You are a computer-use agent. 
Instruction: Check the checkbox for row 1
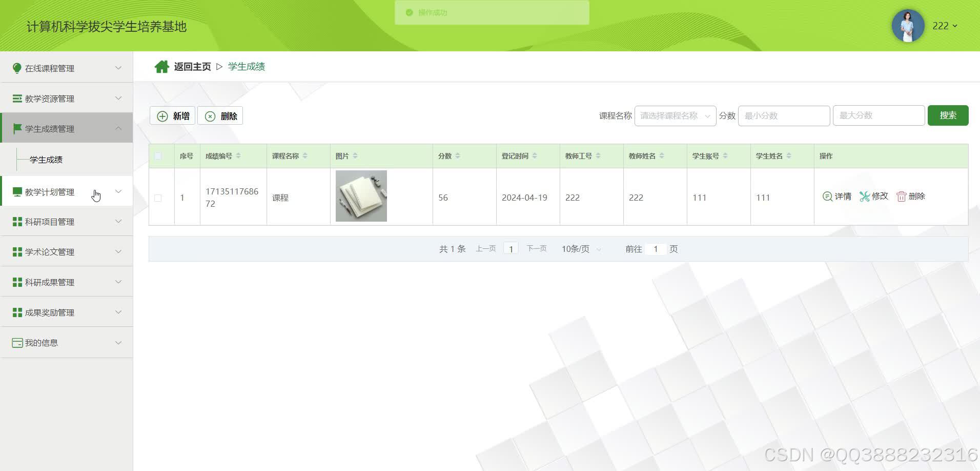coord(158,198)
